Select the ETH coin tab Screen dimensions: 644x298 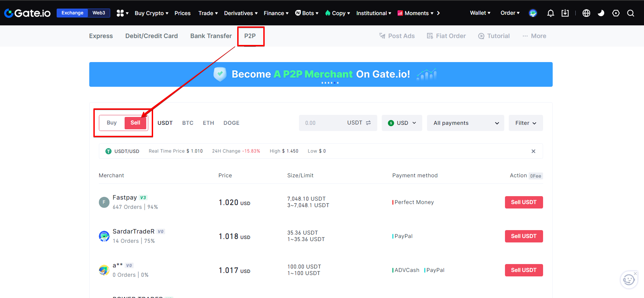click(208, 123)
